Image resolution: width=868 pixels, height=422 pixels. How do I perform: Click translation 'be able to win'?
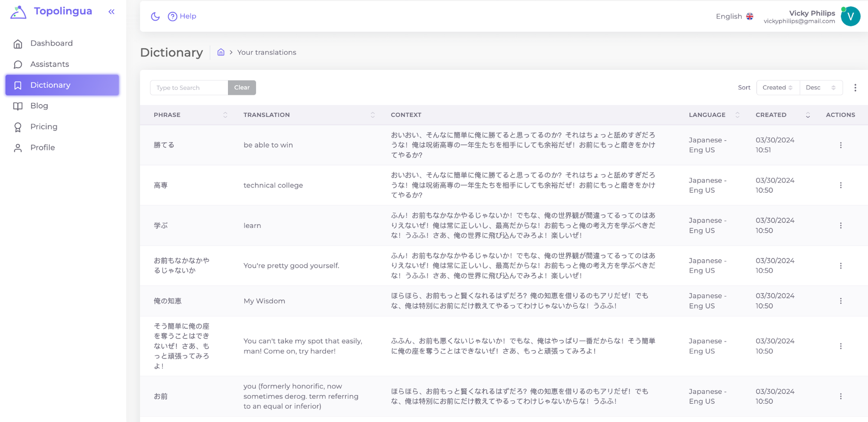tap(268, 145)
